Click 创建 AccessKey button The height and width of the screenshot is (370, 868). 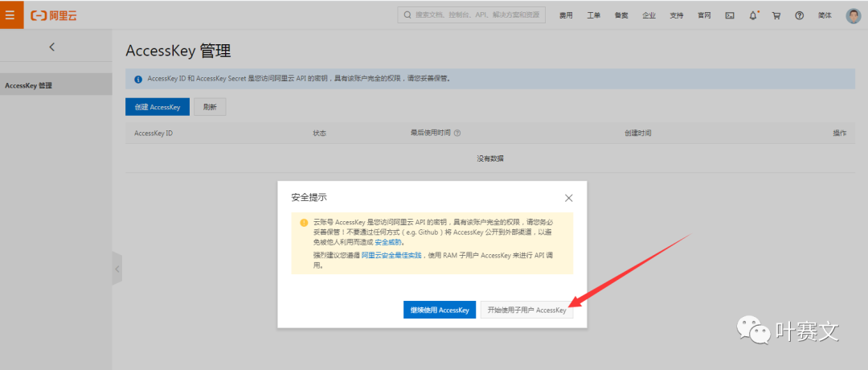[158, 108]
